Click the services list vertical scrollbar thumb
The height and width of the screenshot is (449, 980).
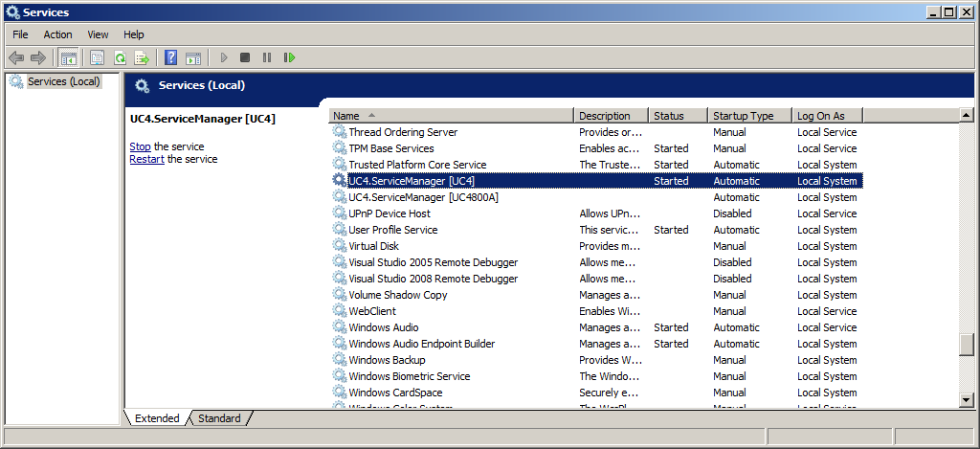[967, 345]
